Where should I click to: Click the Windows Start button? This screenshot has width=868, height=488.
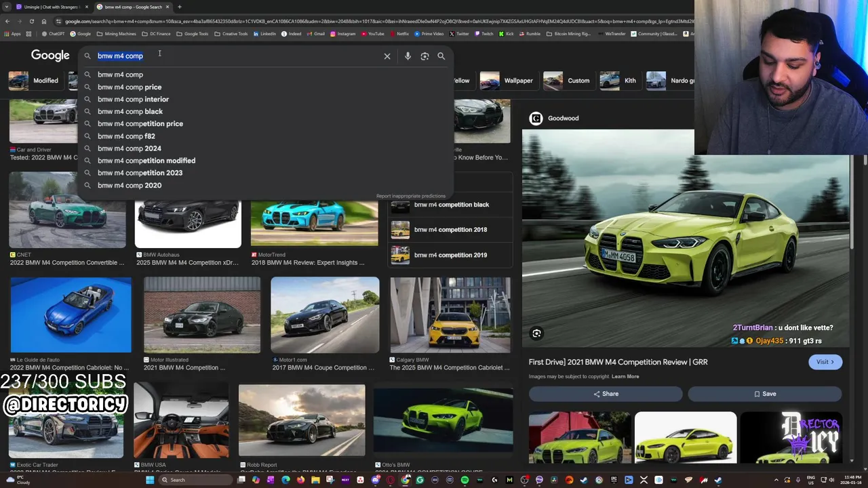149,480
